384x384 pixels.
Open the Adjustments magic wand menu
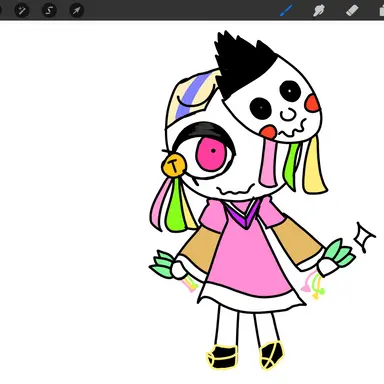coord(22,10)
